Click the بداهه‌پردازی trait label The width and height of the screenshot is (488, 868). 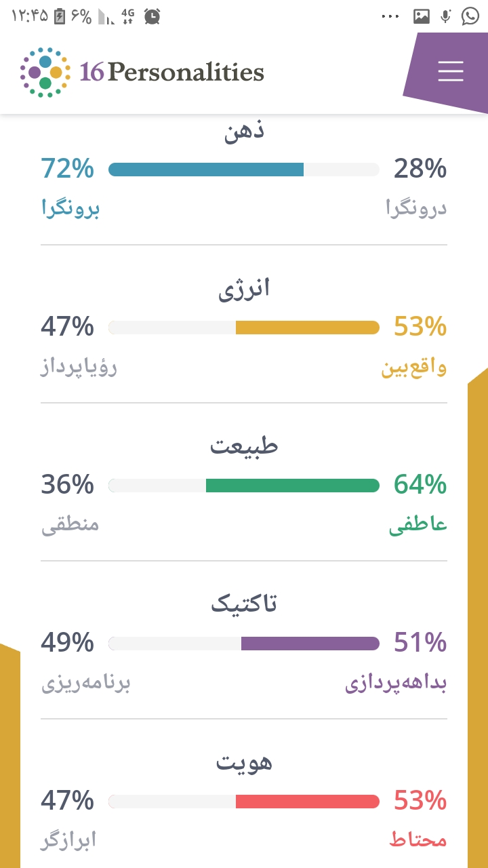pyautogui.click(x=396, y=684)
